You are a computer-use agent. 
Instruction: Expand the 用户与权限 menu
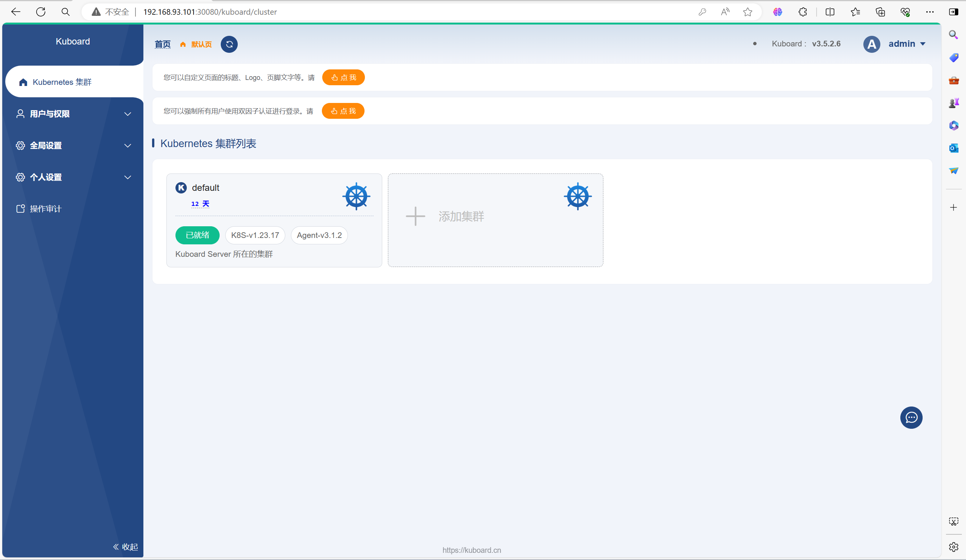73,114
